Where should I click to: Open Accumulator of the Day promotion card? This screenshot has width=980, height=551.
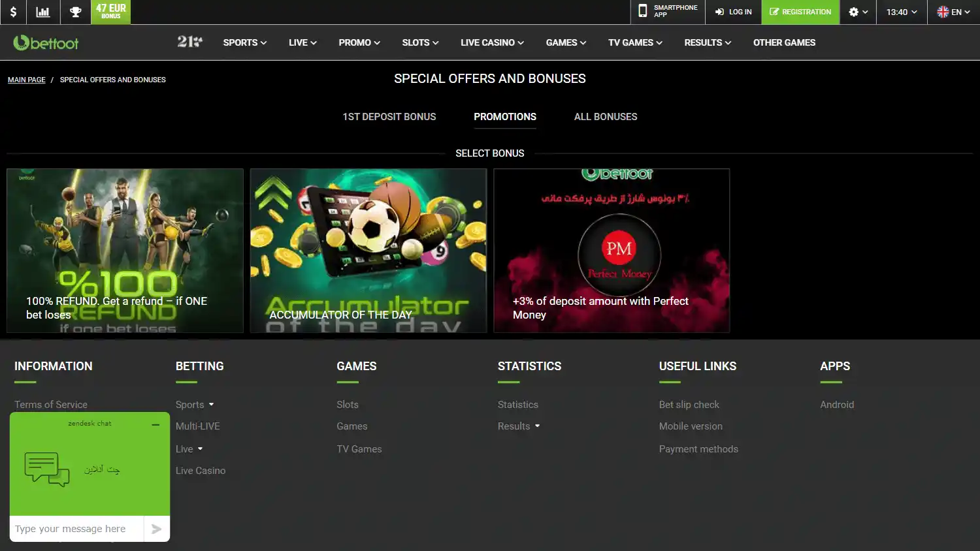click(x=368, y=251)
